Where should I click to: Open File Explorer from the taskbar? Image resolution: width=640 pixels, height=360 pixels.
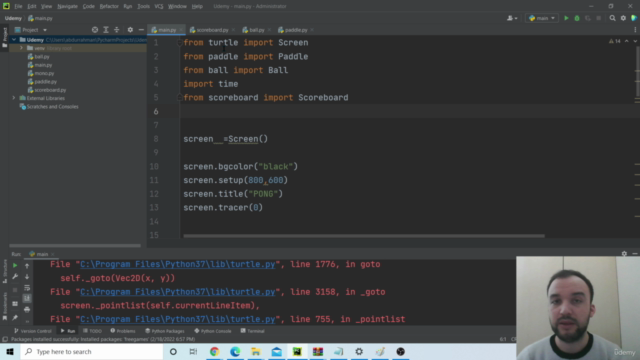(256, 351)
